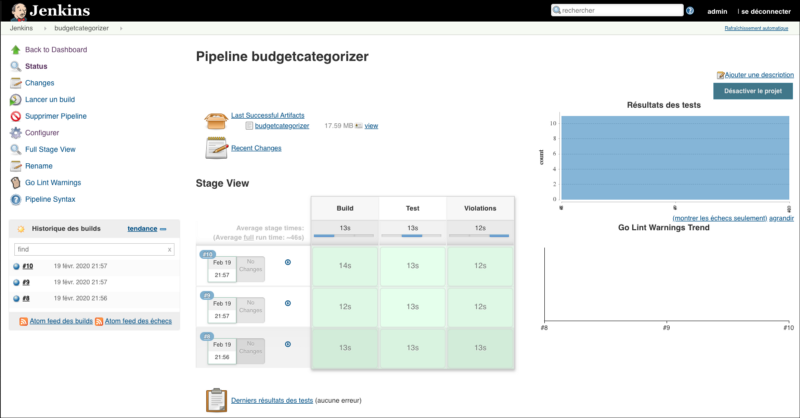
Task: Click the Pipeline Syntax help icon
Action: pyautogui.click(x=15, y=199)
